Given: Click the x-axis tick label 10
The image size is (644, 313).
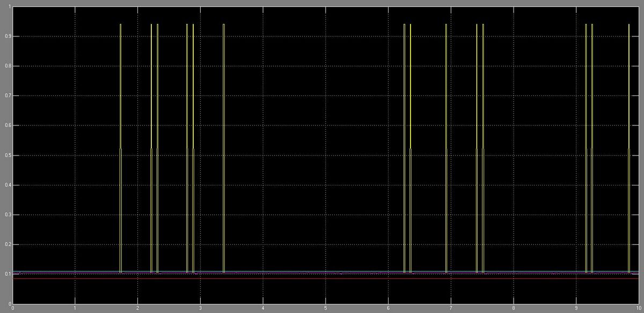Looking at the screenshot, I should pos(638,309).
